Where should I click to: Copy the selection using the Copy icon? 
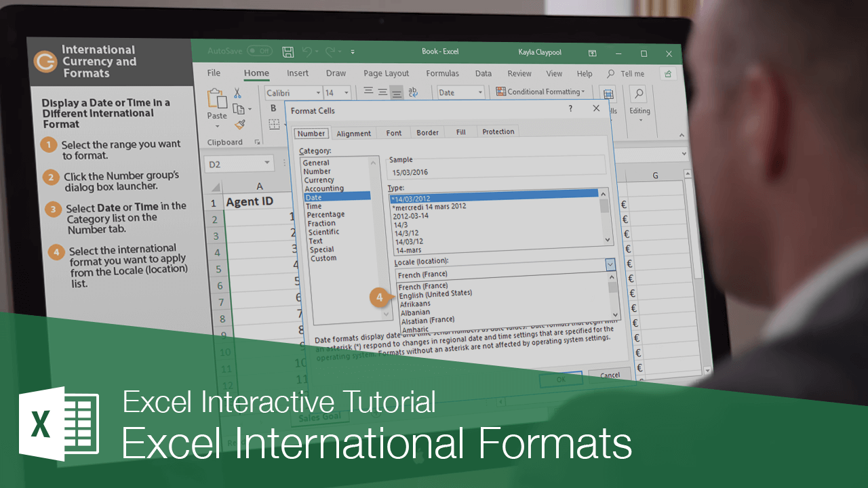[239, 109]
